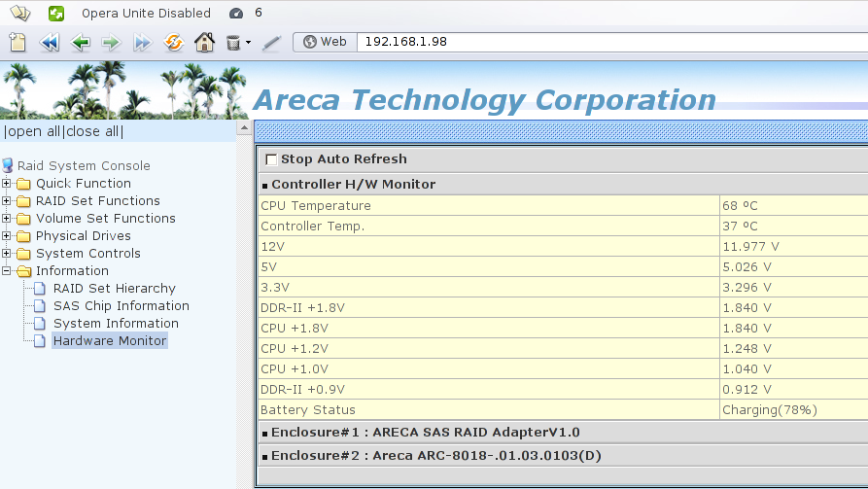This screenshot has height=489, width=868.
Task: Select Quick Function label
Action: (84, 184)
